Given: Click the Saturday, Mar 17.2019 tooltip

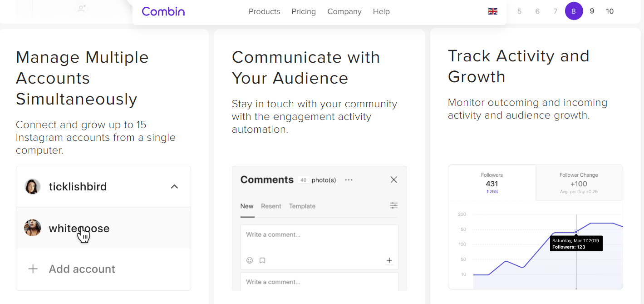Looking at the screenshot, I should (x=576, y=243).
